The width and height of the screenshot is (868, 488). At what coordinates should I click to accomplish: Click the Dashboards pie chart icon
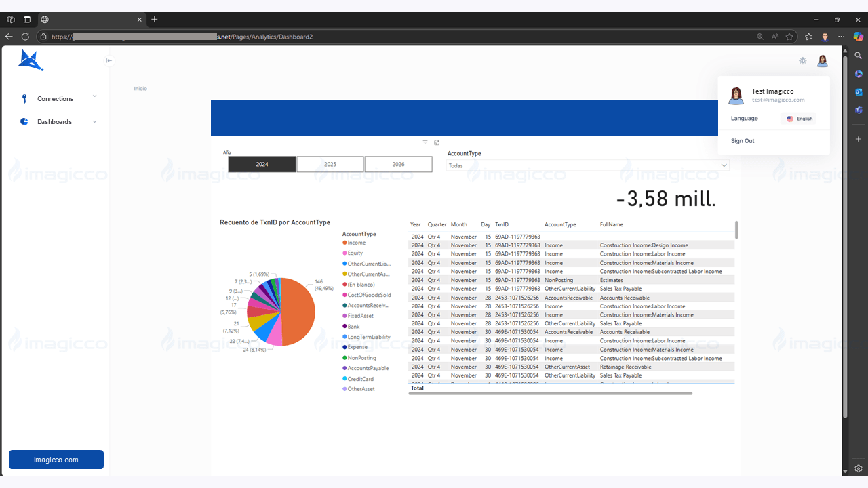click(24, 122)
